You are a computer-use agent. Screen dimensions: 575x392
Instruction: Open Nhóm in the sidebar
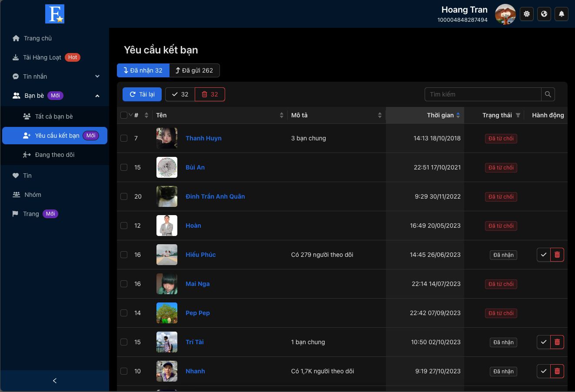pos(55,195)
